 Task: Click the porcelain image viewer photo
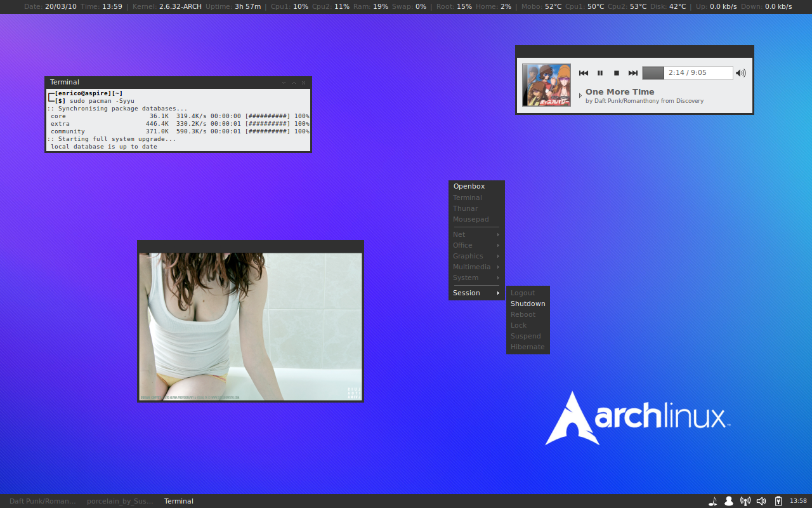[251, 326]
